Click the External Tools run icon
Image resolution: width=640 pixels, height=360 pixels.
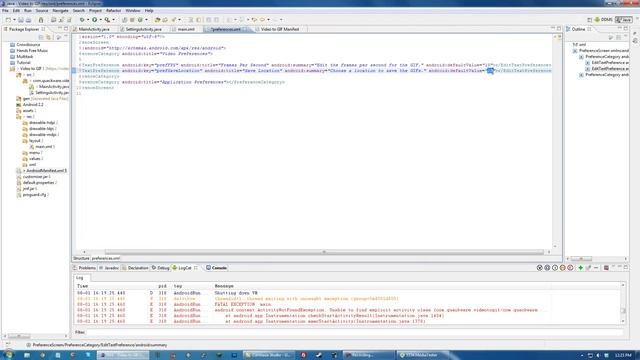(x=107, y=20)
